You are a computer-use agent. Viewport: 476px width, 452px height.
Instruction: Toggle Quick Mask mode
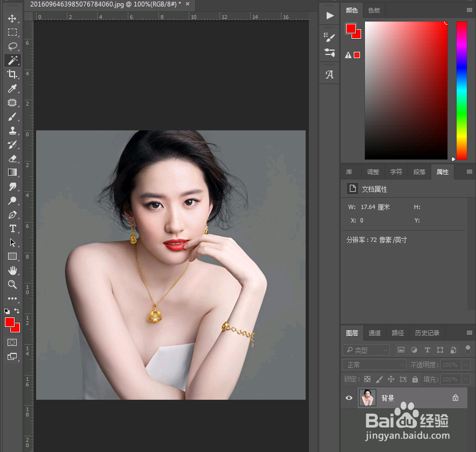coord(12,343)
